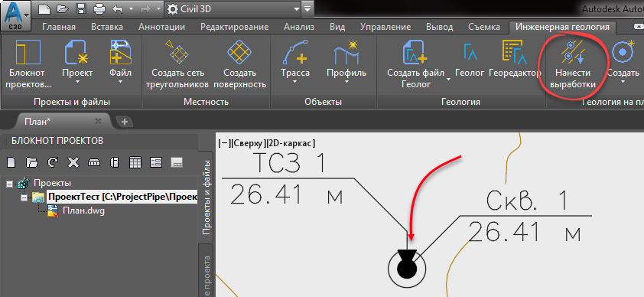Close the План* drawing tab
644x297 pixels.
(x=98, y=121)
